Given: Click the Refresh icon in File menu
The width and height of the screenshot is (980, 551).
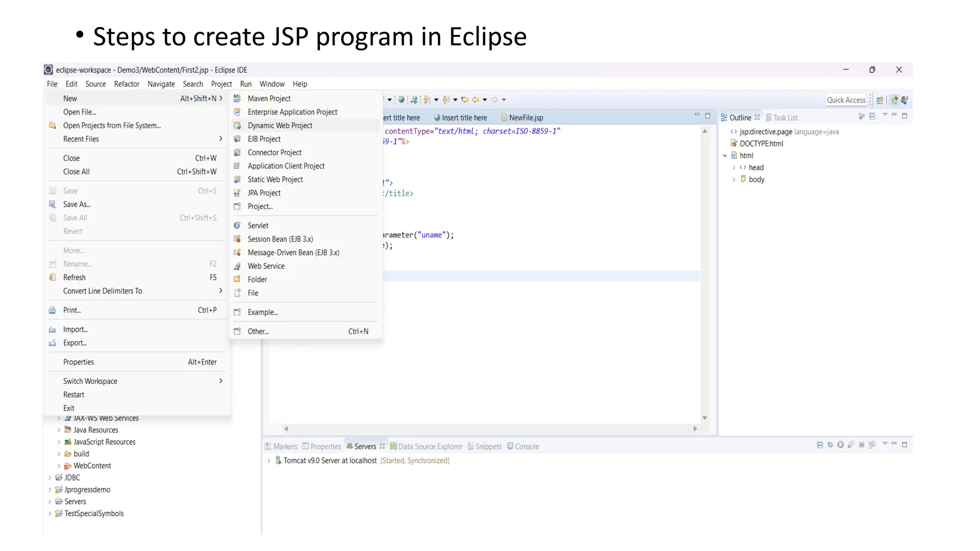Looking at the screenshot, I should click(53, 277).
